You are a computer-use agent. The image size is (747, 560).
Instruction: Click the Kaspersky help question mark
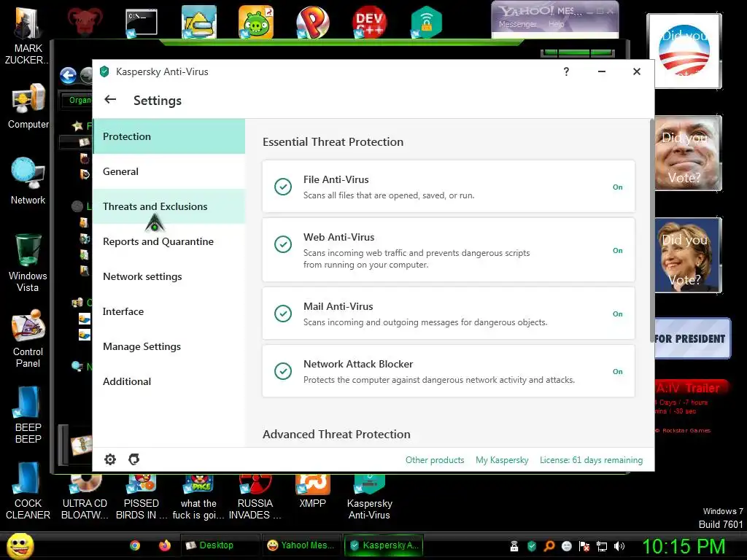(566, 71)
